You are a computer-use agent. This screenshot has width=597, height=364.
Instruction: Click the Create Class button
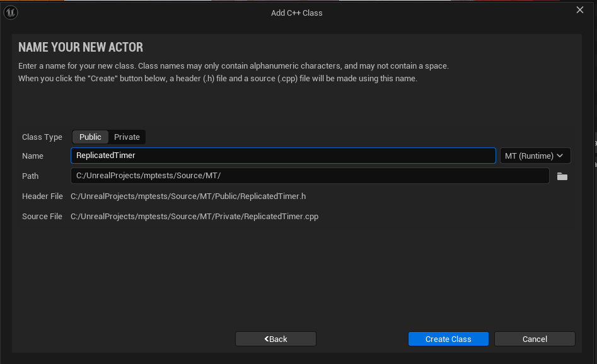point(448,339)
